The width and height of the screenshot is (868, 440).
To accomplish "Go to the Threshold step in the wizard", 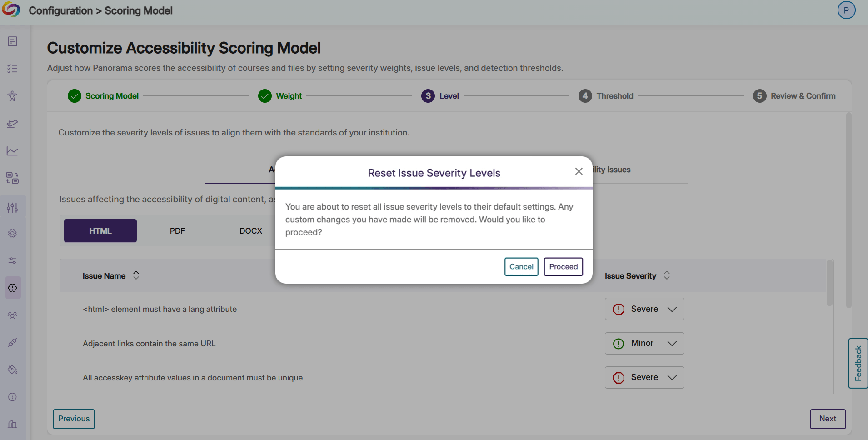I will [606, 96].
